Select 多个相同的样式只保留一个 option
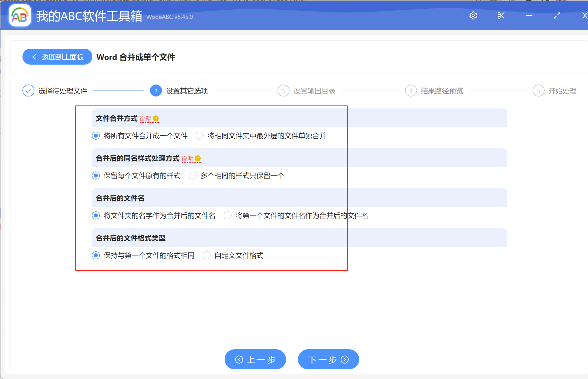 [x=192, y=175]
